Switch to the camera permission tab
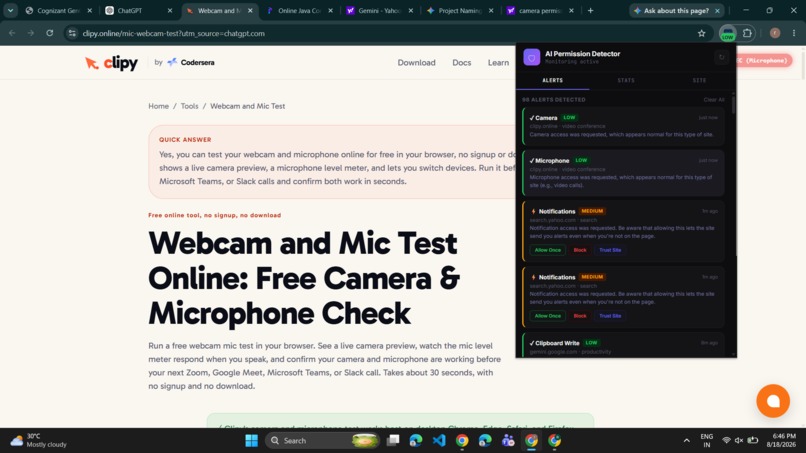The width and height of the screenshot is (806, 453). (540, 10)
